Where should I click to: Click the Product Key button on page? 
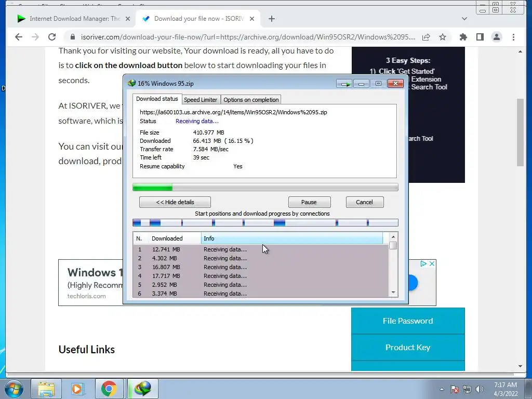tap(408, 348)
